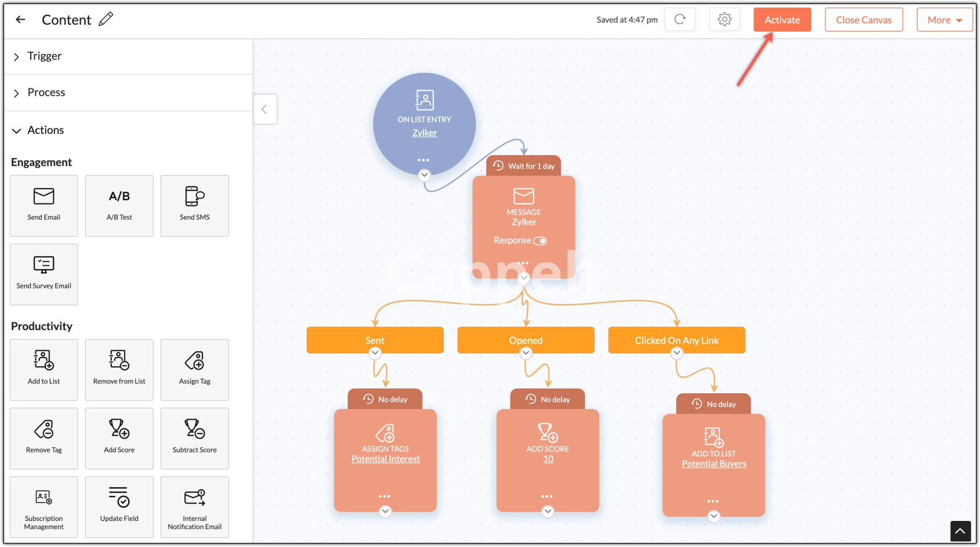Image resolution: width=980 pixels, height=547 pixels.
Task: Click the Activate button
Action: [782, 20]
